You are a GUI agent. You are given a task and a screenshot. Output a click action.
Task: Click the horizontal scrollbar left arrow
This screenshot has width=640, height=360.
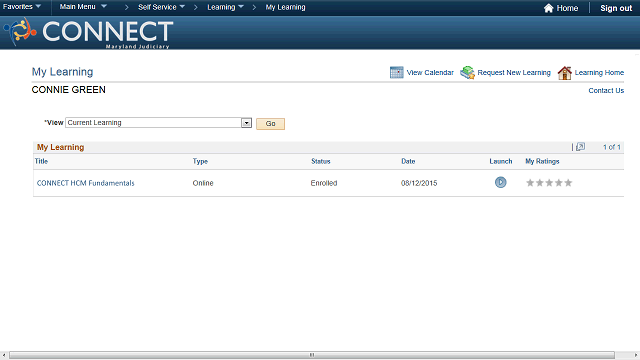(4, 355)
